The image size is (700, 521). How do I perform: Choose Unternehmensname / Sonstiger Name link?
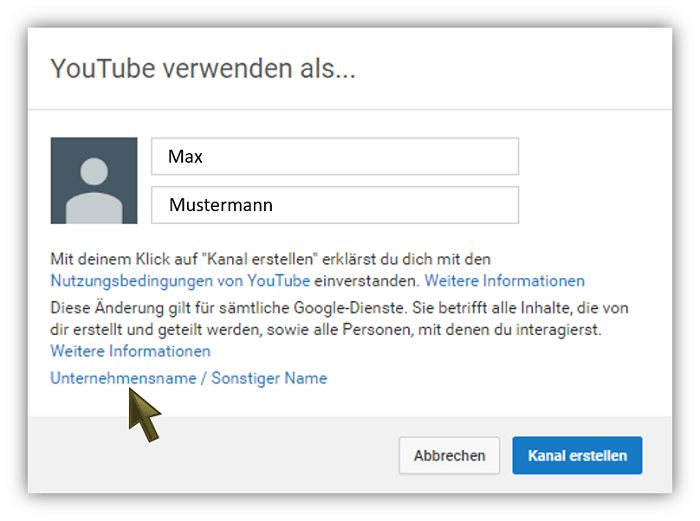(x=188, y=378)
